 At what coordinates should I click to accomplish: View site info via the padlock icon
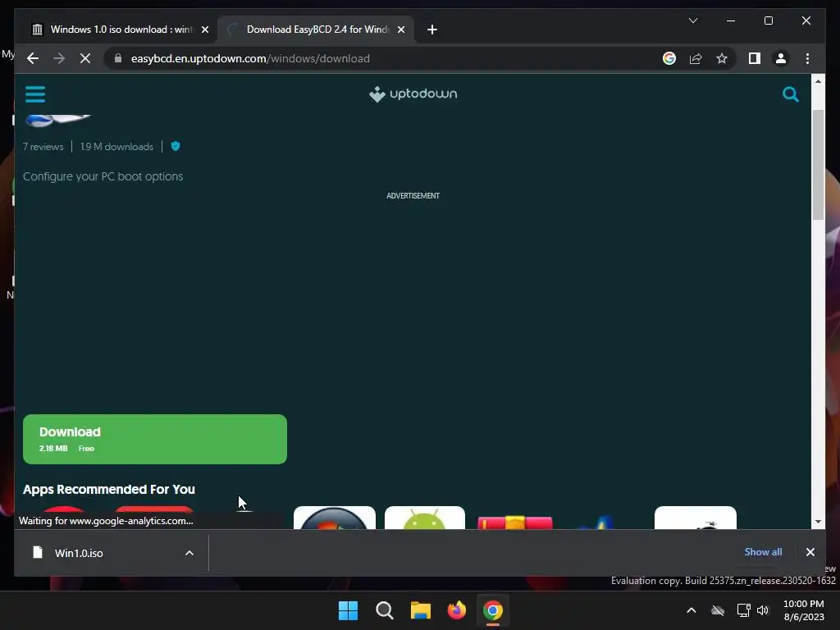[x=118, y=58]
